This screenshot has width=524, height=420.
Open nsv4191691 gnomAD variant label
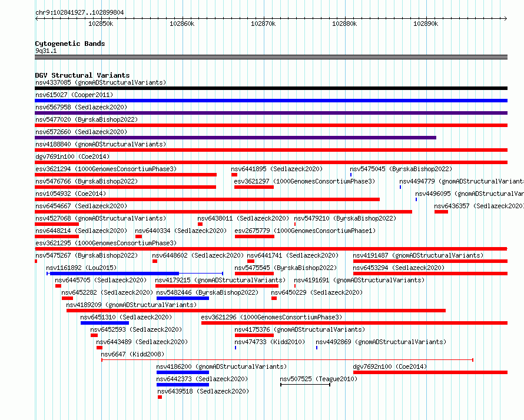(359, 280)
